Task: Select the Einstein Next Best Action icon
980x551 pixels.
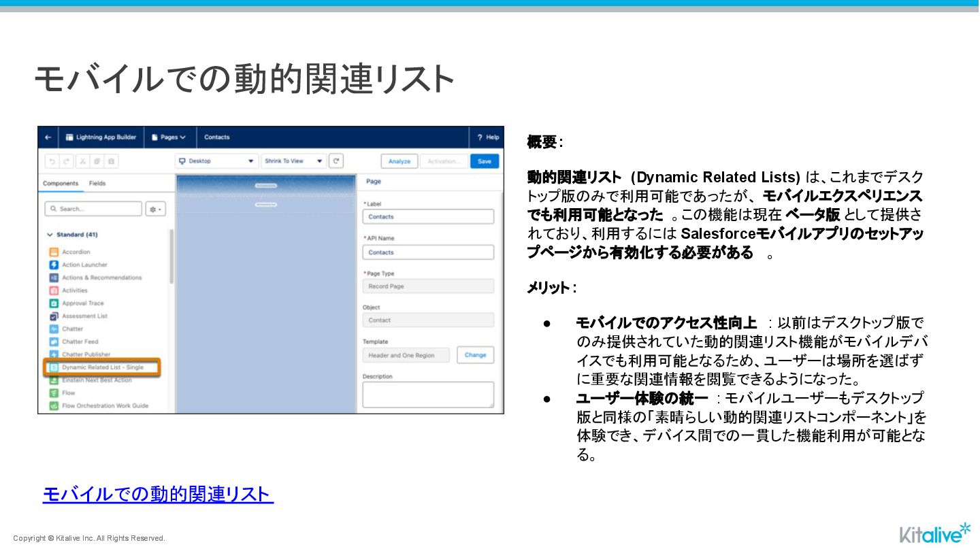Action: pos(54,380)
